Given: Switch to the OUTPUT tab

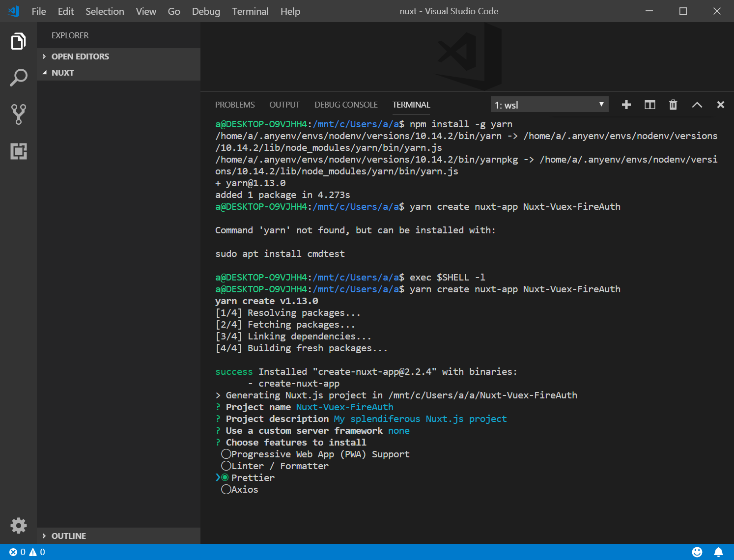Looking at the screenshot, I should tap(284, 105).
